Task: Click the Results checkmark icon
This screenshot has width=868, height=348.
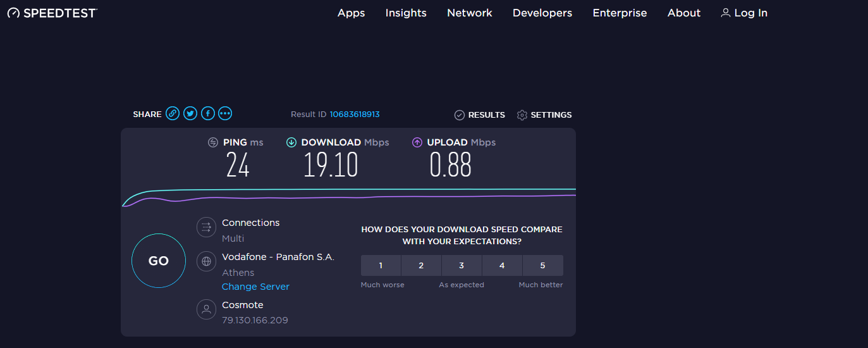Action: [460, 115]
